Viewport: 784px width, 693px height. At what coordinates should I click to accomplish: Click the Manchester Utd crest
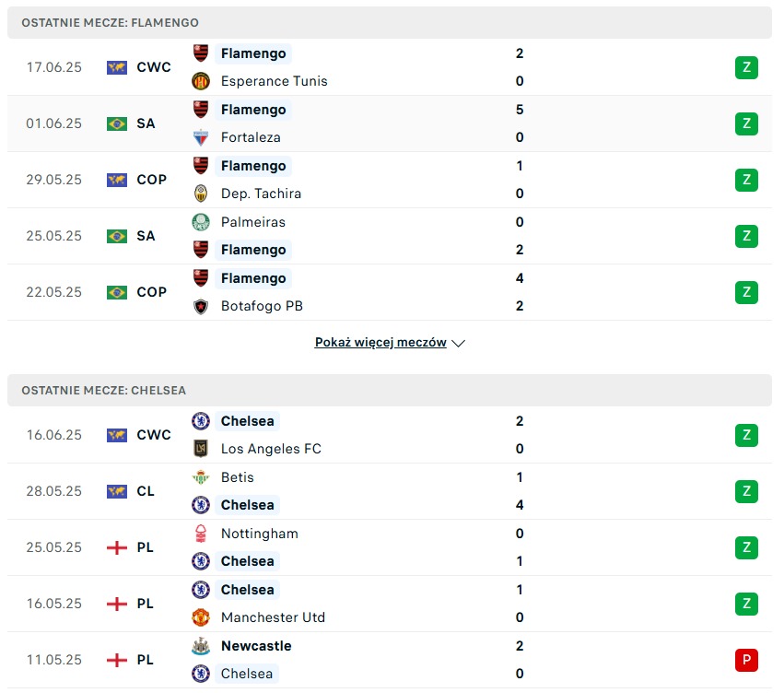pos(201,617)
